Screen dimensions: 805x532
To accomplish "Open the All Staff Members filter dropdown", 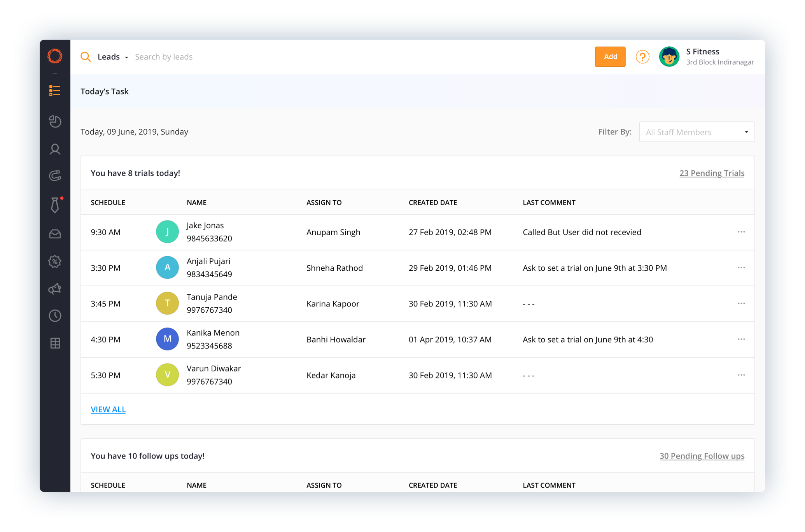I will [x=696, y=132].
